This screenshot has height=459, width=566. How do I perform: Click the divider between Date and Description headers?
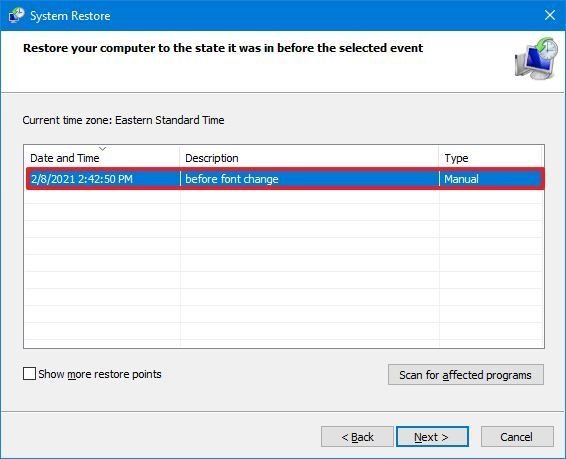[x=179, y=158]
